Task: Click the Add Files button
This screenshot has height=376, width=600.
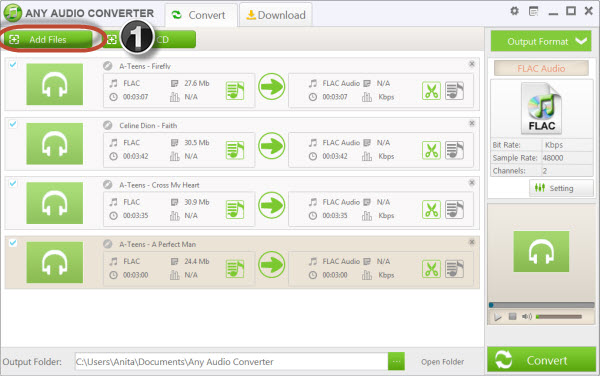Action: point(49,39)
